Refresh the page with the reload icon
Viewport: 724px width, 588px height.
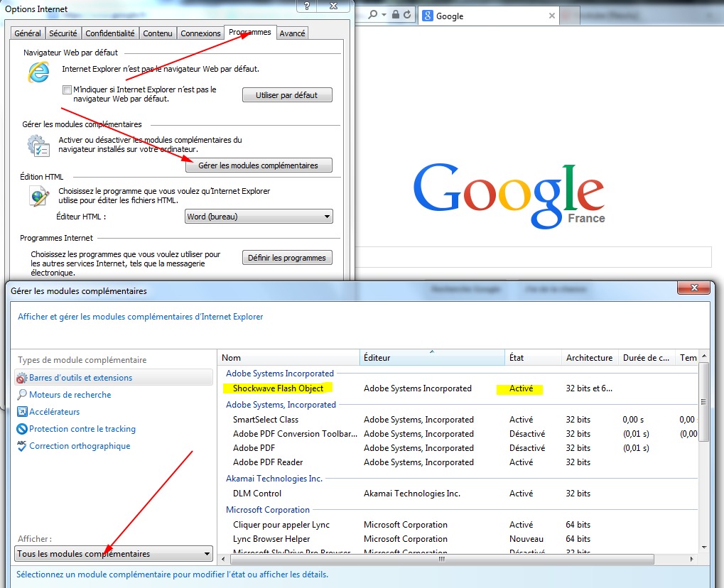point(407,14)
